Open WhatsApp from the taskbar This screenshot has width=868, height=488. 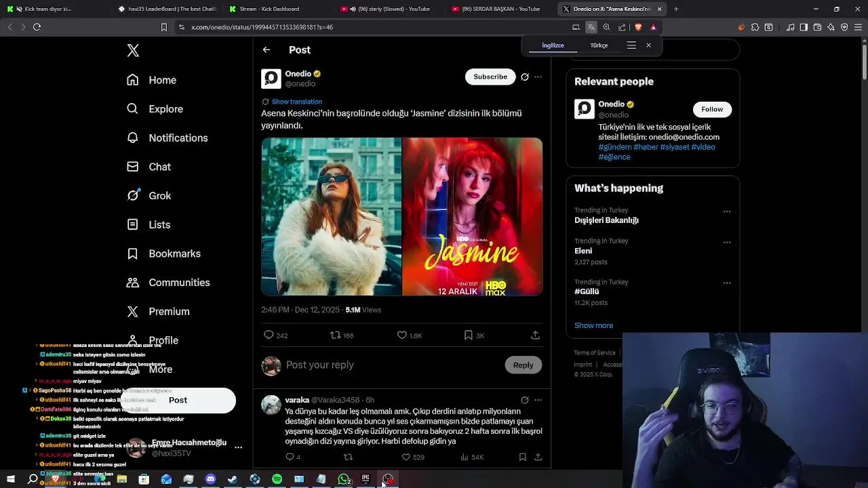[344, 479]
